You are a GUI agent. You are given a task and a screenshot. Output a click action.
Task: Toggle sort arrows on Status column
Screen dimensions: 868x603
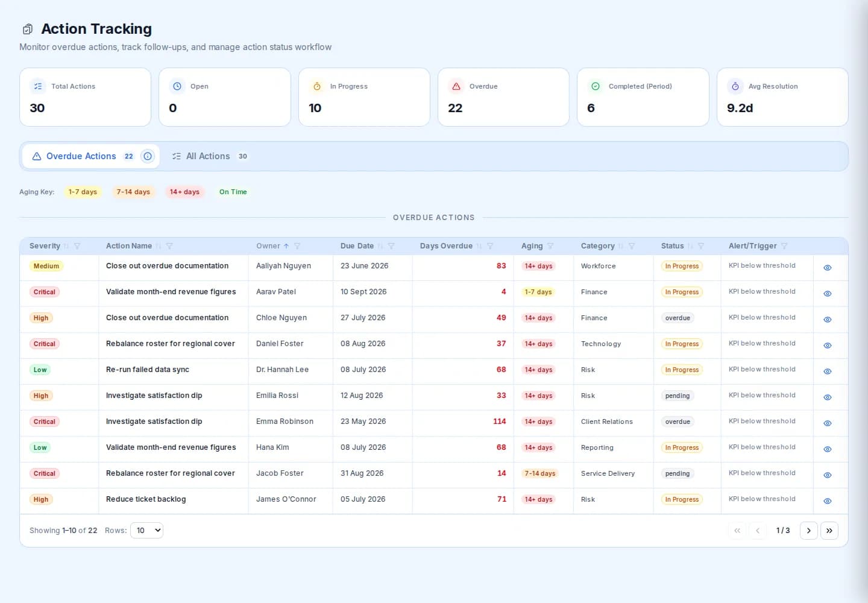[x=691, y=246]
